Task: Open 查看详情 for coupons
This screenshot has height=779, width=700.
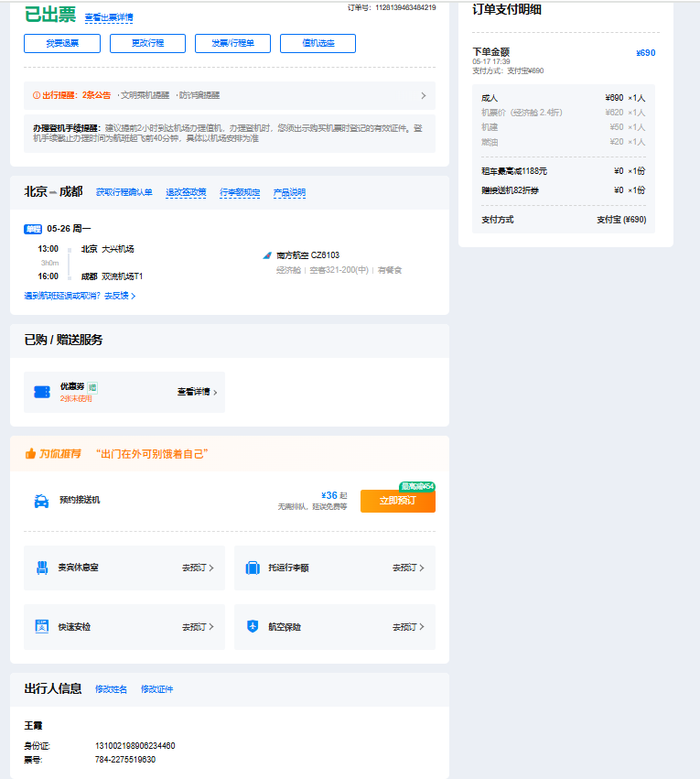Action: pos(197,392)
